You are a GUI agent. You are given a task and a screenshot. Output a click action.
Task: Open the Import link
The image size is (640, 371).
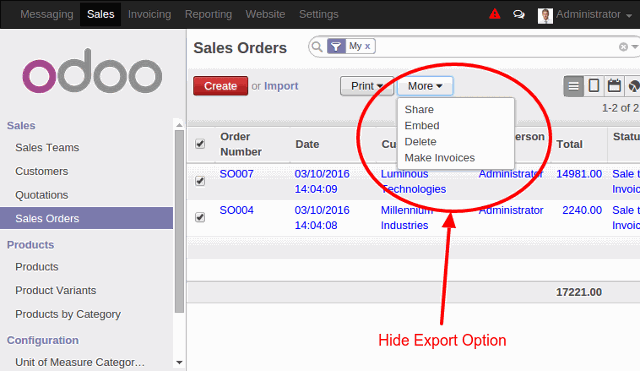(x=281, y=86)
